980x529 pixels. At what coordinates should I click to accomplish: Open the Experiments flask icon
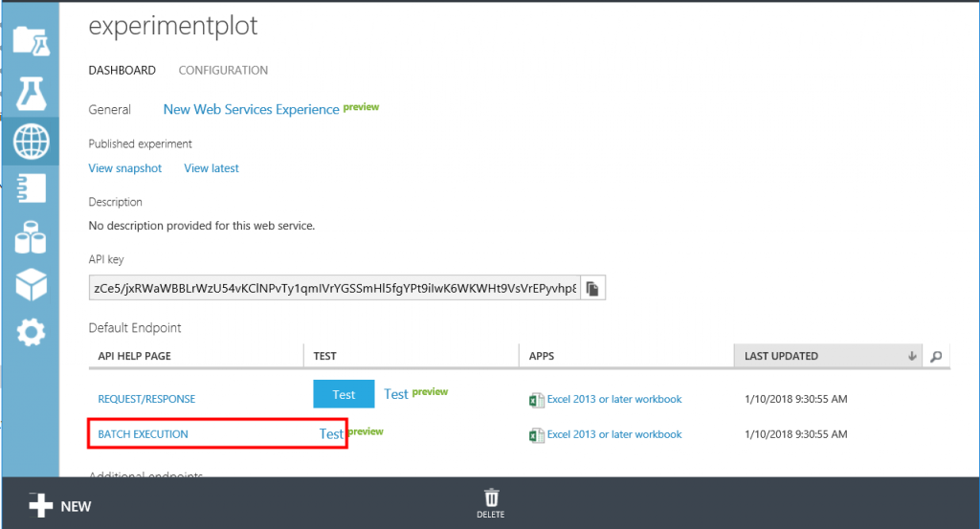[31, 93]
